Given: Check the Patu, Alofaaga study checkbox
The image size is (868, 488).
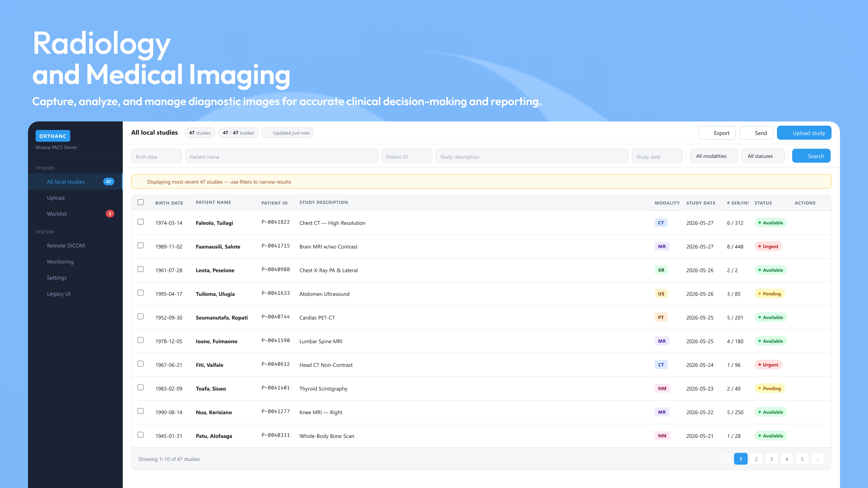Looking at the screenshot, I should tap(141, 435).
